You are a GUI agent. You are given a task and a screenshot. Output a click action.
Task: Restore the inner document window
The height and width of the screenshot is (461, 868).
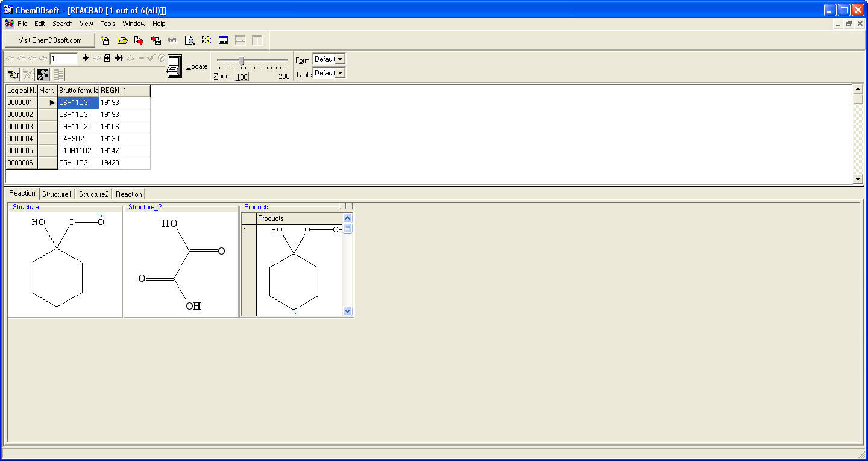849,24
